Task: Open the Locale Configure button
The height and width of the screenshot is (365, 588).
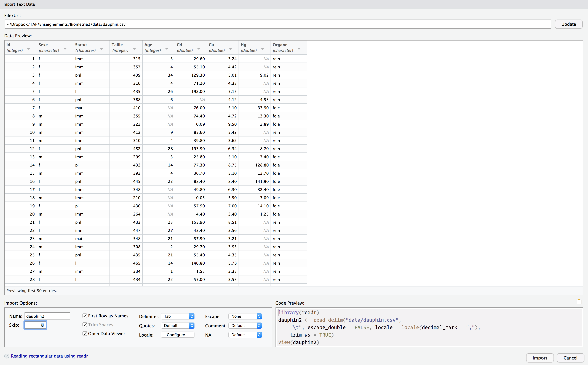Action: [178, 335]
